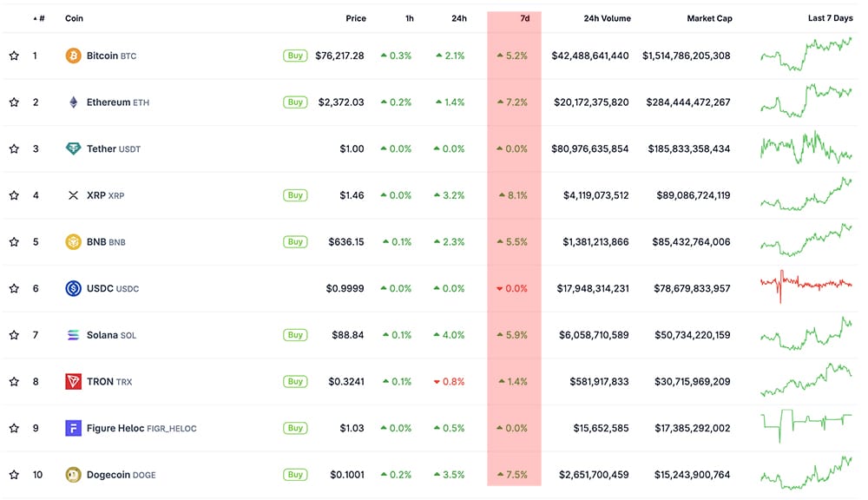Sort by the Market Cap header
Viewport: 868px width, 500px height.
[x=710, y=18]
